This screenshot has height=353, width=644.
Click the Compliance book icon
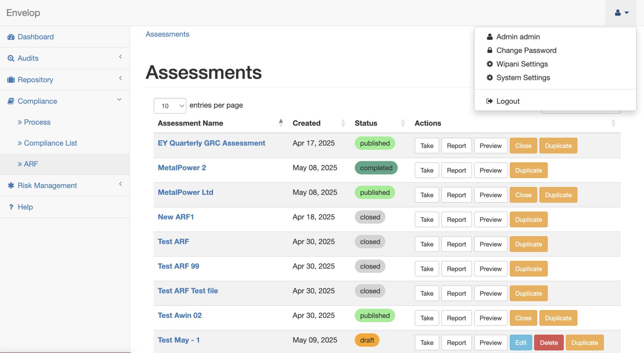tap(11, 101)
